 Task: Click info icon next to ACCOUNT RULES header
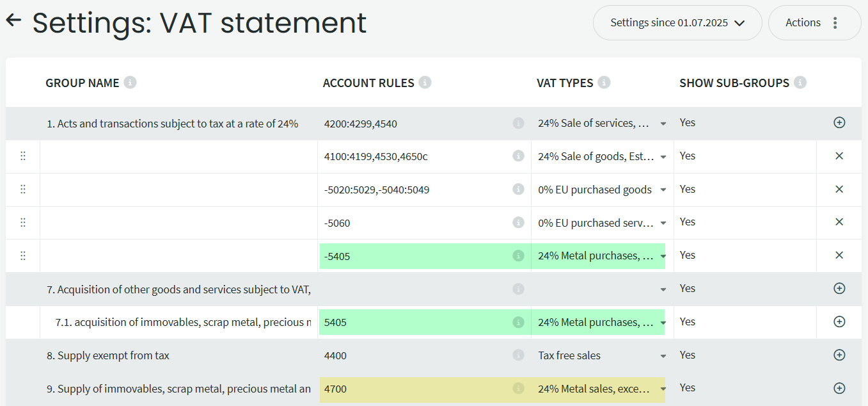tap(425, 83)
